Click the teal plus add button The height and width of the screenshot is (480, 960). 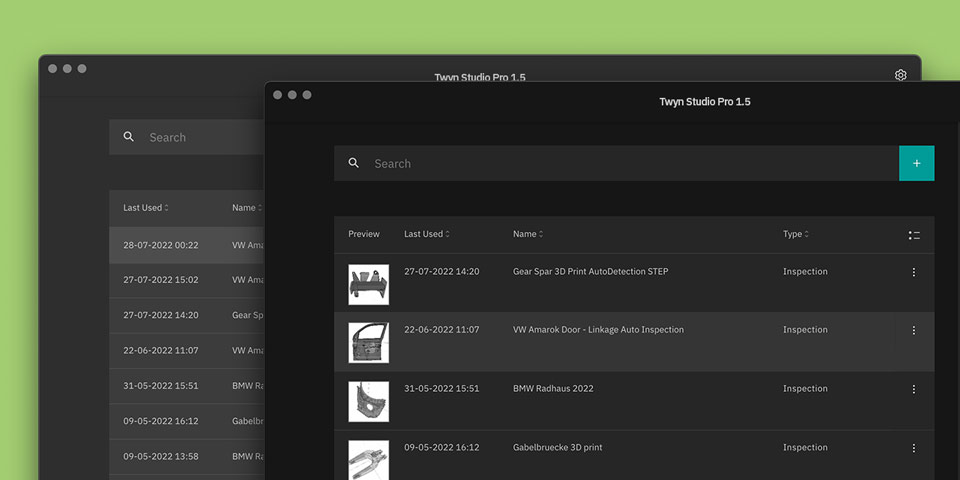pos(917,163)
